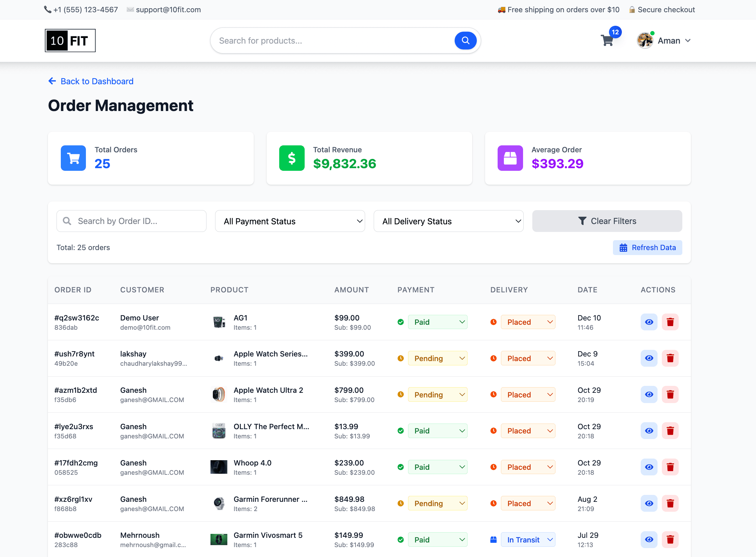Delete order #q2sw3162c with trash icon
756x557 pixels.
click(670, 322)
